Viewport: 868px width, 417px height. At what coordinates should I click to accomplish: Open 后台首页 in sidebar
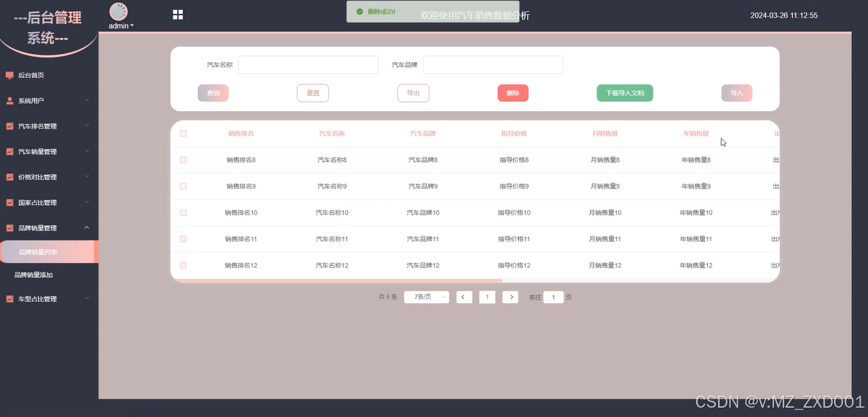click(x=49, y=75)
